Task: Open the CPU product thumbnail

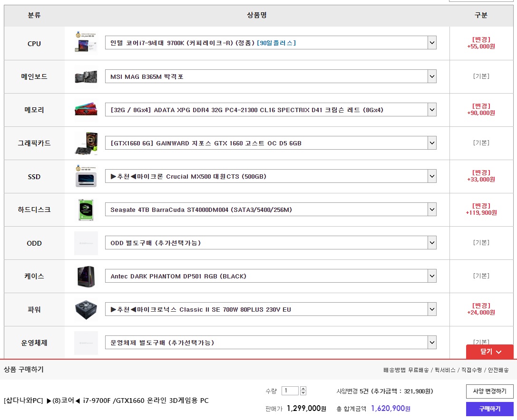Action: (86, 43)
